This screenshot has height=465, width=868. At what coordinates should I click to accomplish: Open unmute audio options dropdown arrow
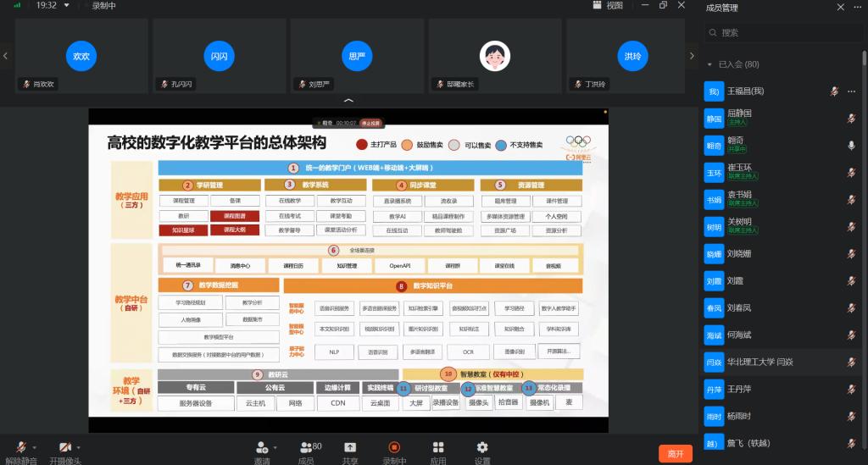click(x=34, y=447)
